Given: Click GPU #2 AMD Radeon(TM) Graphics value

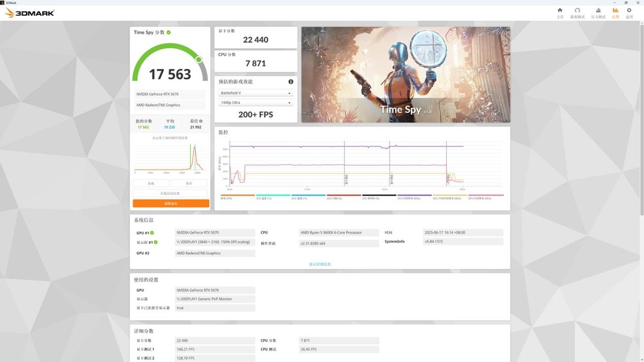Looking at the screenshot, I should tap(215, 253).
